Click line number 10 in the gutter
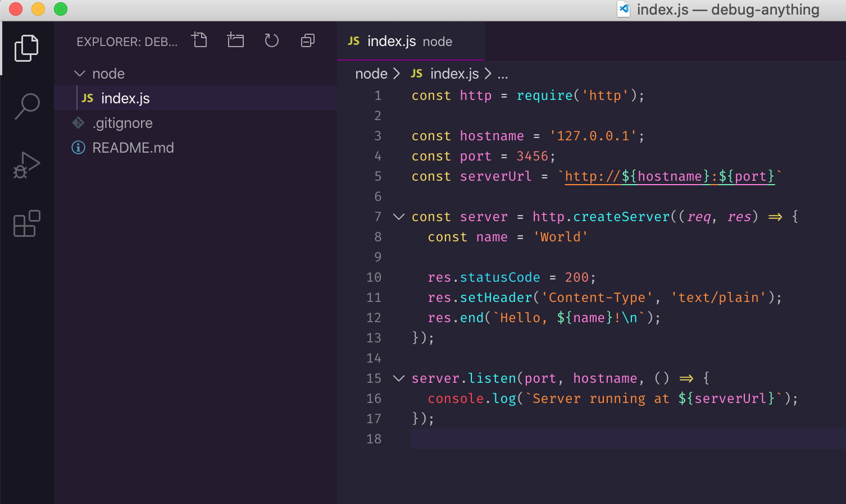Screen dimensions: 846x504 pyautogui.click(x=373, y=277)
